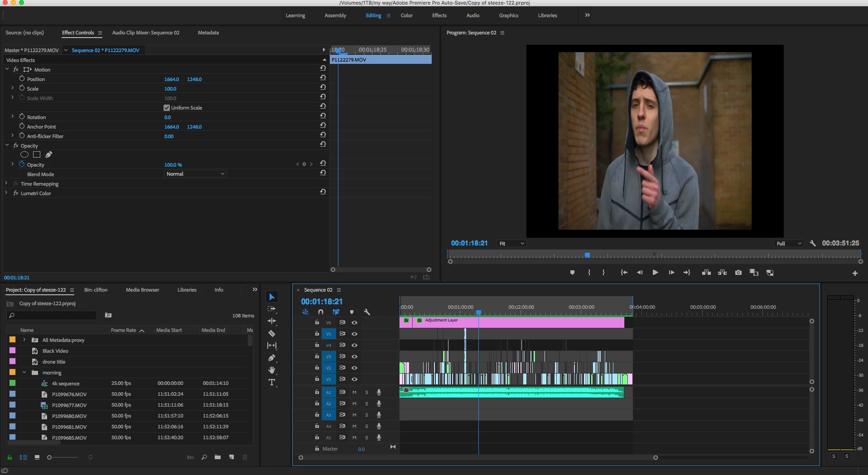The height and width of the screenshot is (475, 868).
Task: Go to In point
Action: click(x=624, y=273)
